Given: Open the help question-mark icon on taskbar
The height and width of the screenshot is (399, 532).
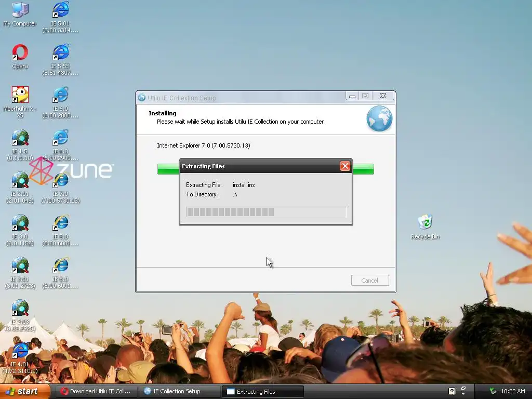Looking at the screenshot, I should point(451,391).
